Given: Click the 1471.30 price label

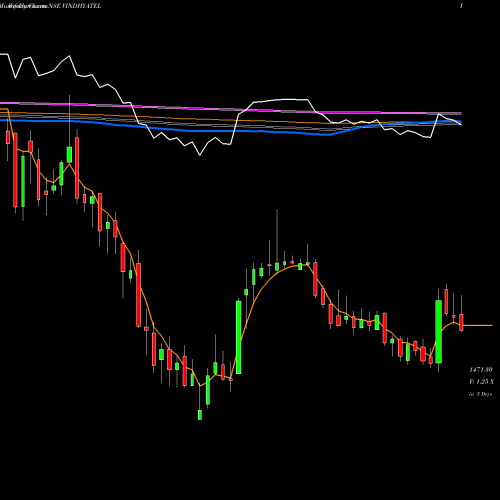Looking at the screenshot, I should 481,370.
